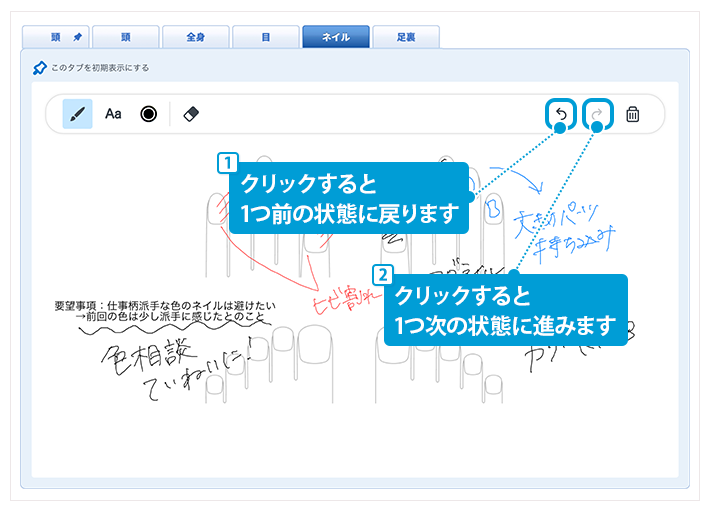Click the redo arrow icon
710x514 pixels.
[597, 115]
